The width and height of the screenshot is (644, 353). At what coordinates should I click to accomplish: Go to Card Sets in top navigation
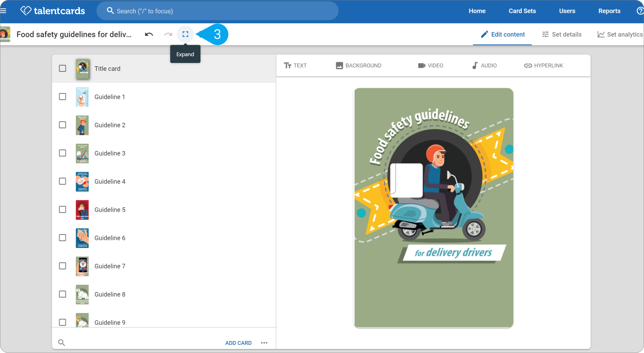(x=522, y=11)
